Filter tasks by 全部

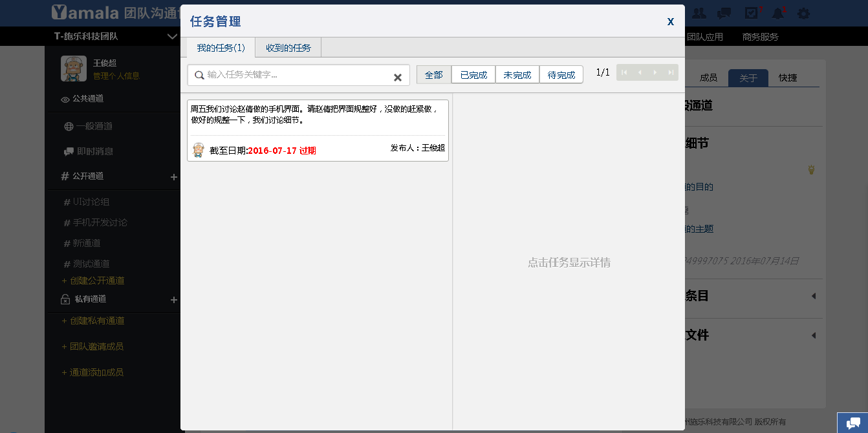pyautogui.click(x=434, y=75)
